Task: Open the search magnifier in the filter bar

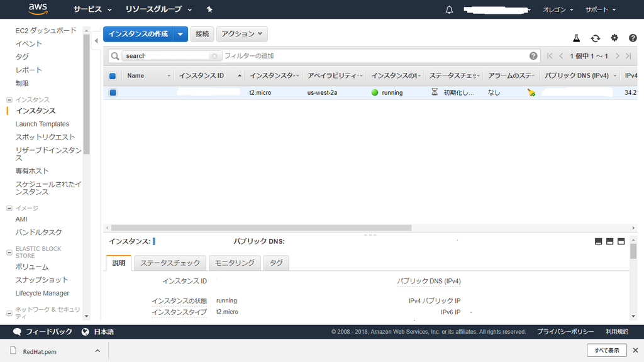Action: [x=115, y=55]
